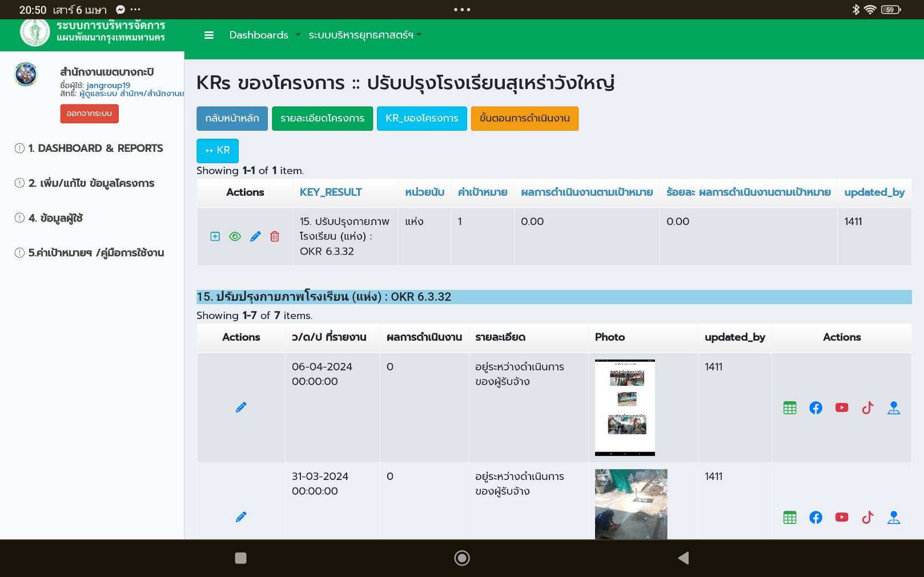
Task: Toggle the hamburger sidebar menu
Action: (x=209, y=35)
